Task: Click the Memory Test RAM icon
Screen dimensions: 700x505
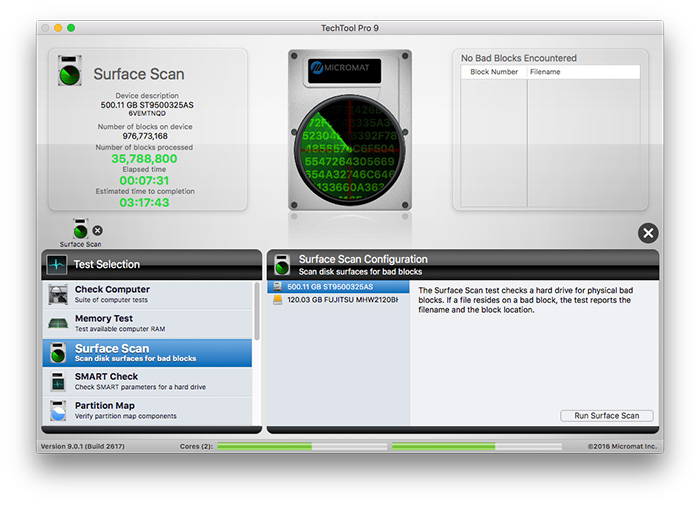Action: pyautogui.click(x=58, y=323)
